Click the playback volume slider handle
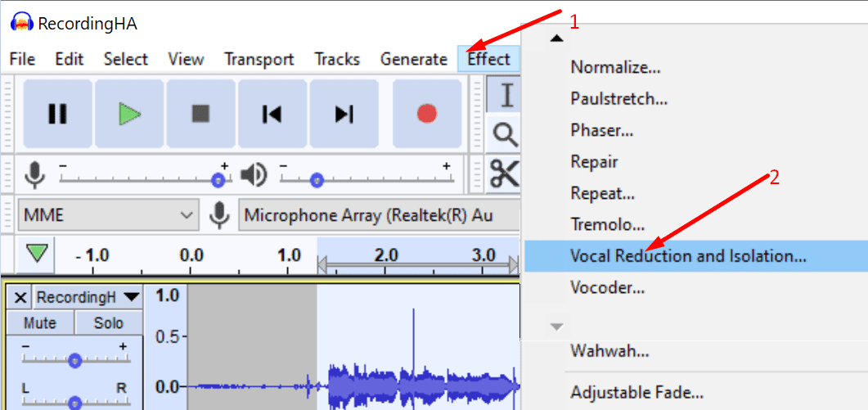This screenshot has height=410, width=868. tap(317, 180)
